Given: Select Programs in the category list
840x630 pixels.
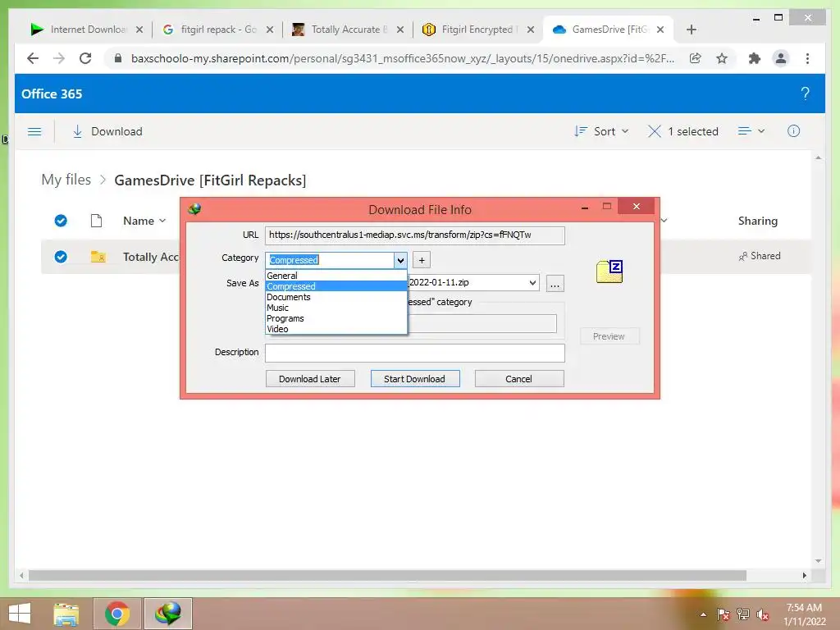Looking at the screenshot, I should [x=336, y=318].
